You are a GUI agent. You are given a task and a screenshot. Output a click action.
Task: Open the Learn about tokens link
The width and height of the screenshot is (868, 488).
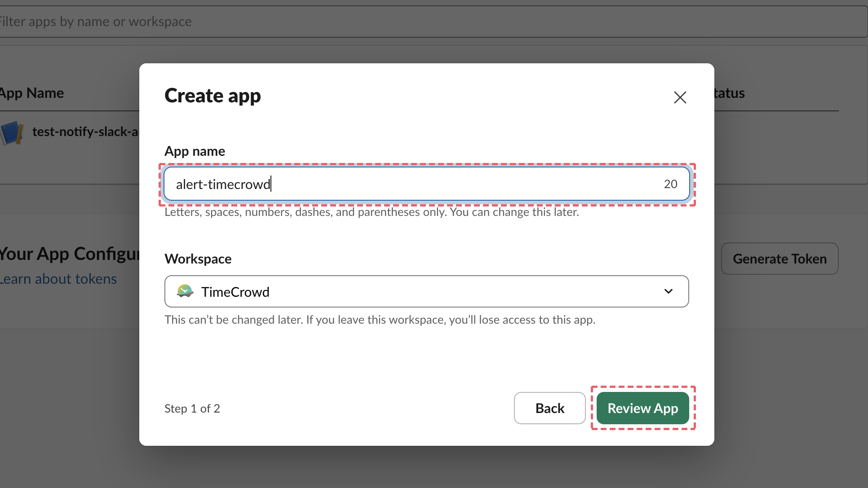click(x=58, y=279)
